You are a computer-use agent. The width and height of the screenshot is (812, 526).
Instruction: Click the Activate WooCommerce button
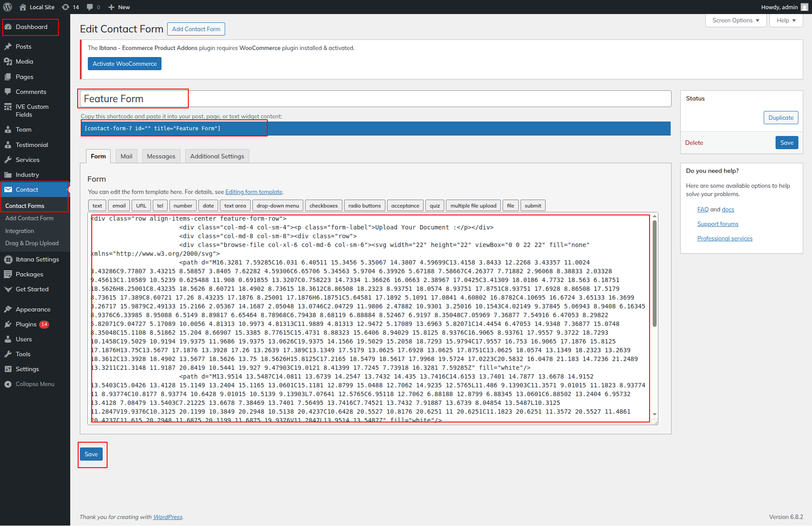125,64
